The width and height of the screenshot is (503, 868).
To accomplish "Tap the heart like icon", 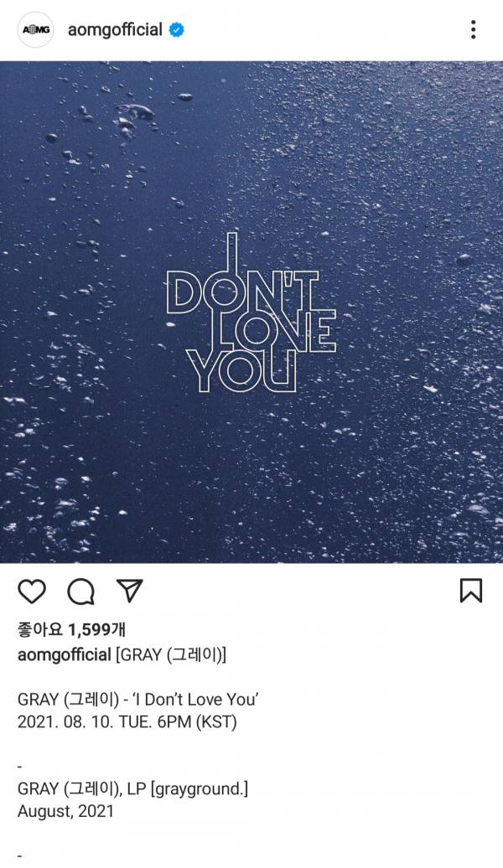I will 32,592.
